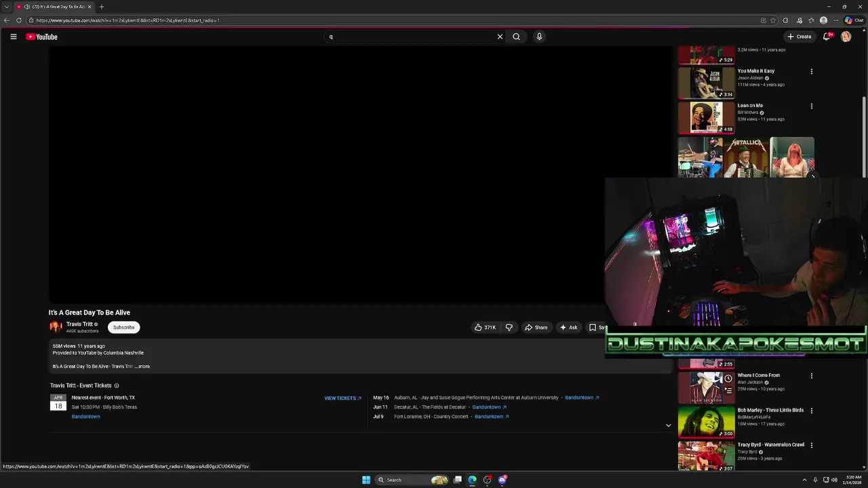
Task: Open taskbar volume control
Action: pos(834,480)
